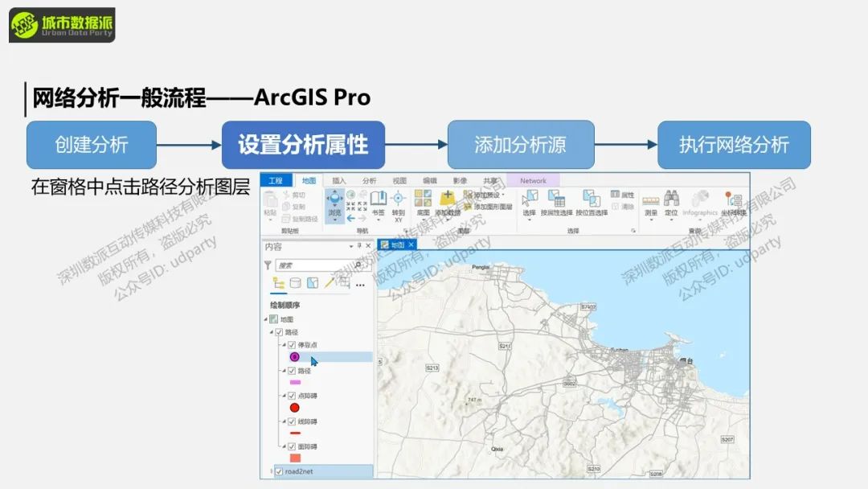Click 按属性选择 (Select By Attributes) icon

[x=556, y=199]
